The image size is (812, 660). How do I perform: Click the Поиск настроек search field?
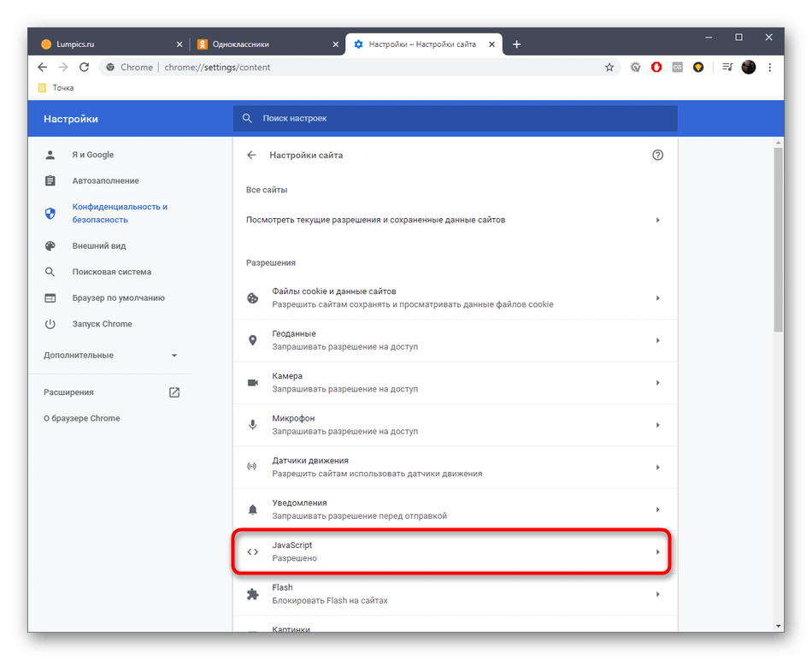coord(455,119)
